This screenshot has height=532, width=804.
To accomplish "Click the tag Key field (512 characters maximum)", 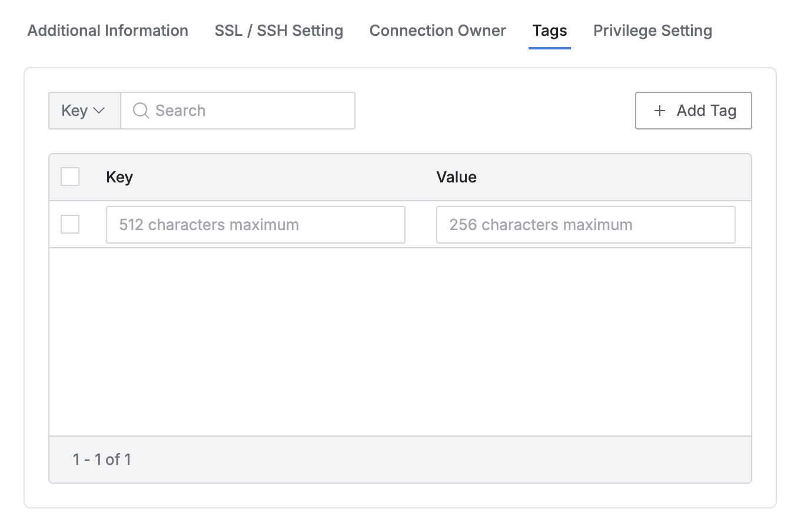I will pos(255,225).
